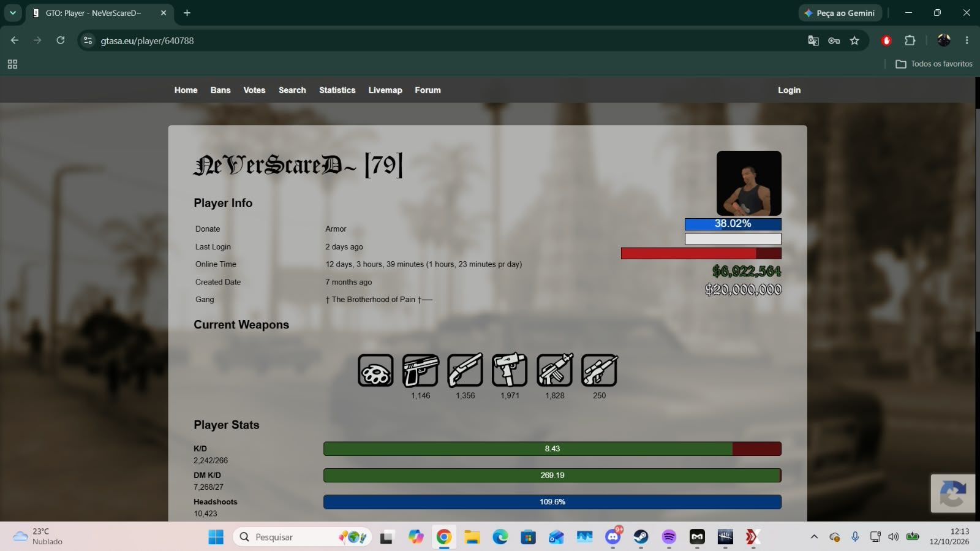Launch Steam from the taskbar
The image size is (980, 551).
[x=641, y=537]
